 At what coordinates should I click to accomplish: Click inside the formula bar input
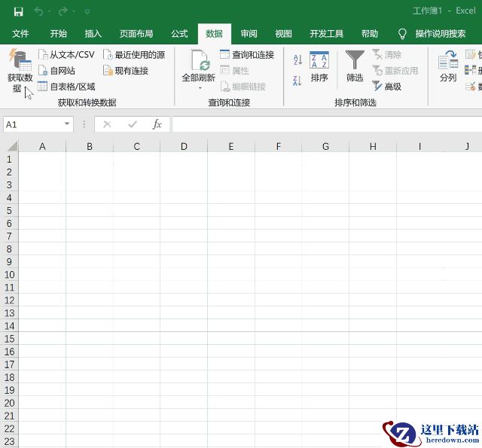pos(327,124)
